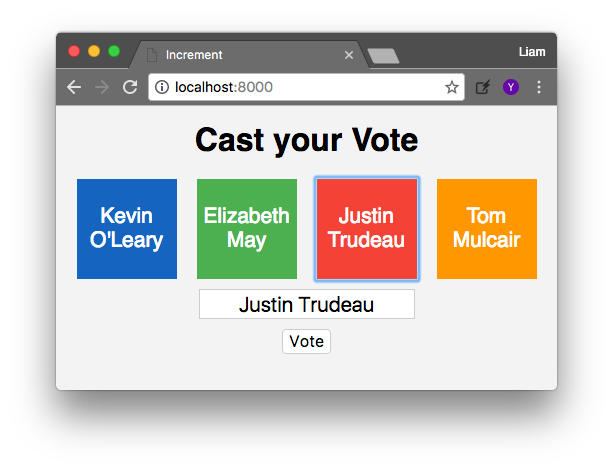Reload the page with the refresh icon
613x470 pixels.
130,87
